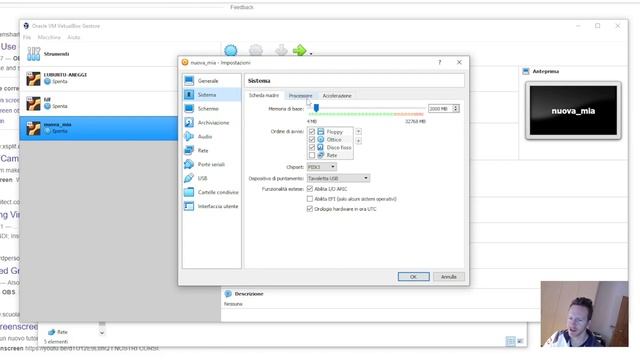
Task: Click the help question mark in dialog
Action: click(x=440, y=62)
